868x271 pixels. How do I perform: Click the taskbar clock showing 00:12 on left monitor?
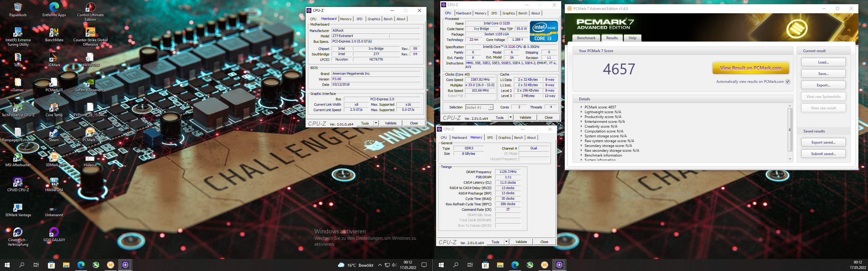[408, 265]
